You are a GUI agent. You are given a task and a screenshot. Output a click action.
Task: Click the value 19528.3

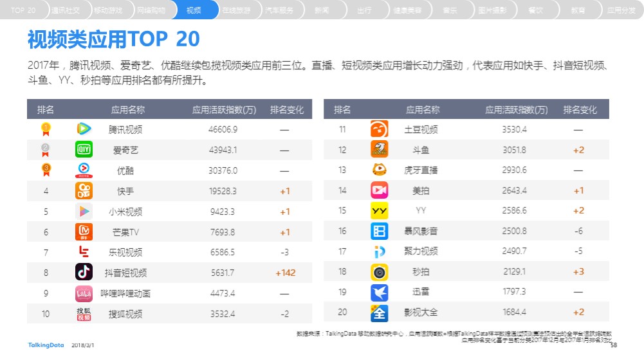(x=223, y=191)
